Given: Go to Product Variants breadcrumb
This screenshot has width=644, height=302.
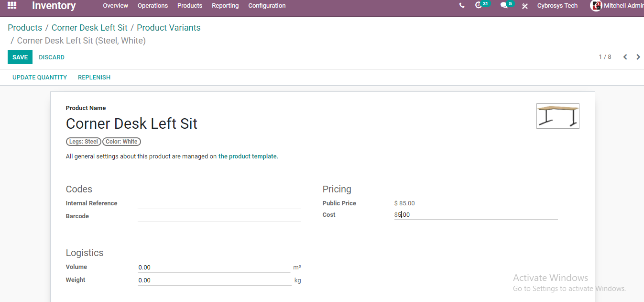Looking at the screenshot, I should (169, 28).
